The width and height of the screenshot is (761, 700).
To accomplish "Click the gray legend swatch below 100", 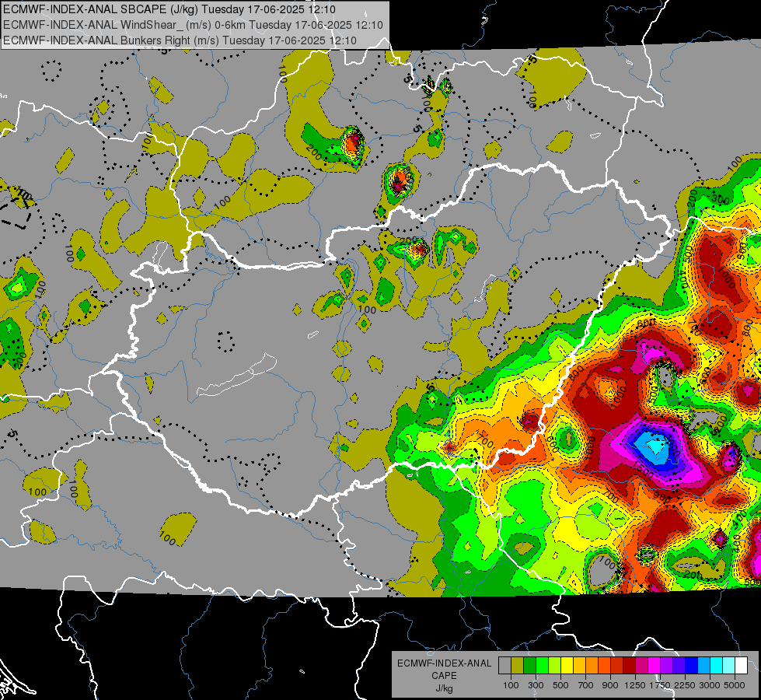I will (x=504, y=665).
